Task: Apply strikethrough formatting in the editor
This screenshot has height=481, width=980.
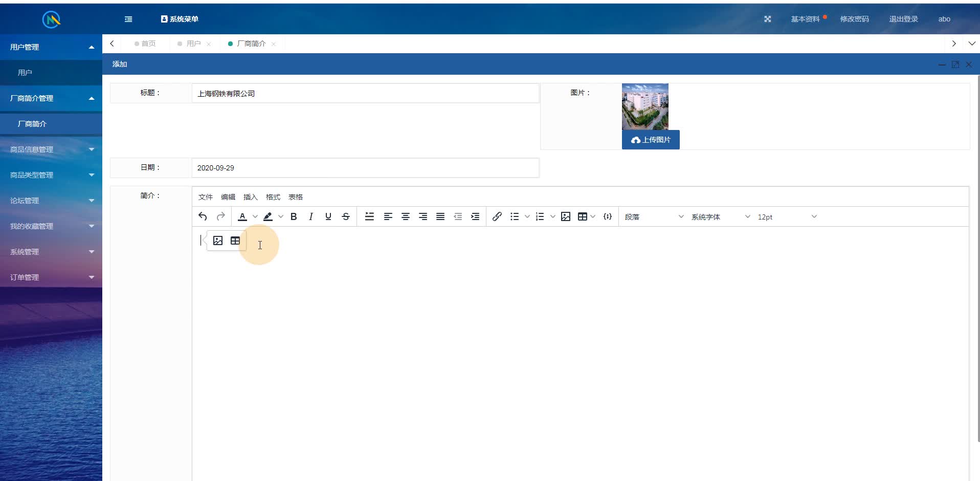Action: [x=346, y=216]
